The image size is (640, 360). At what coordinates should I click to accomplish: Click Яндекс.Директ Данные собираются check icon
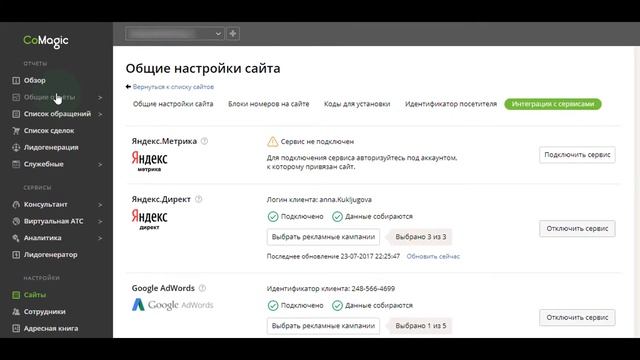[337, 217]
